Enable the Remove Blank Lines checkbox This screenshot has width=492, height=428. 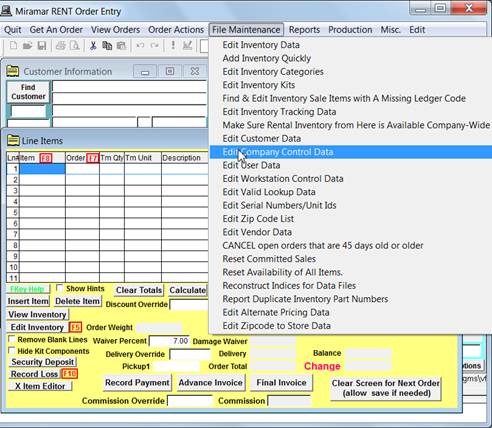tap(12, 339)
